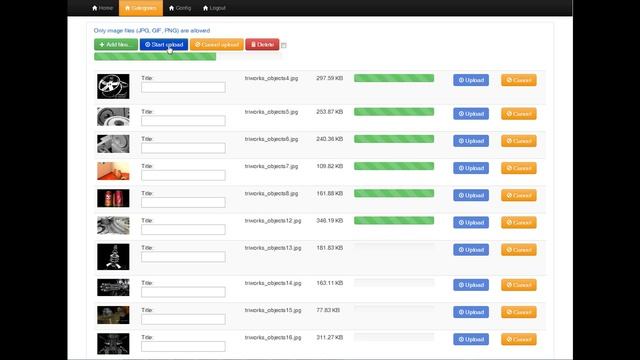Open thumbnail of triworks_objects16.jpg
This screenshot has width=640, height=360.
click(113, 344)
